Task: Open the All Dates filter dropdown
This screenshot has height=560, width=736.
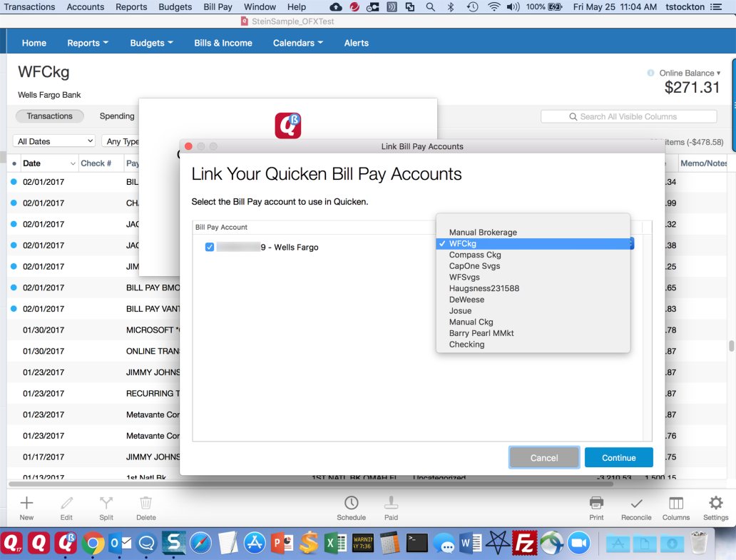Action: (x=54, y=141)
